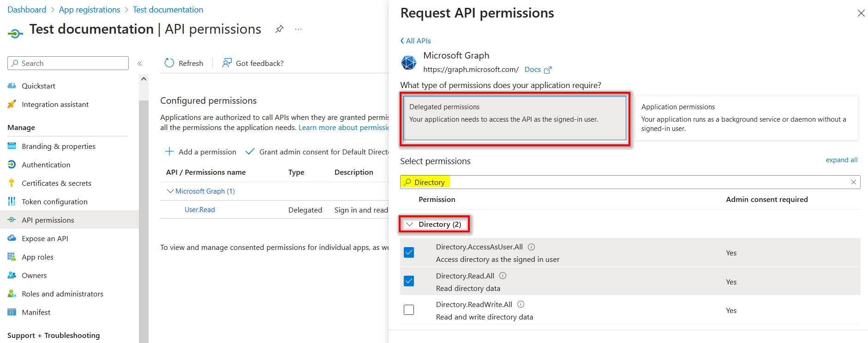Click Add a permission button
This screenshot has width=868, height=343.
tap(201, 152)
